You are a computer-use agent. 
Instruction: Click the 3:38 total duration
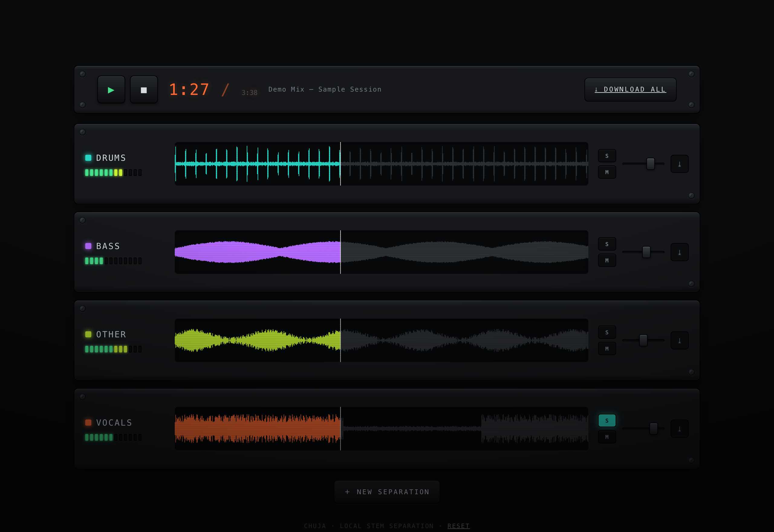coord(249,93)
